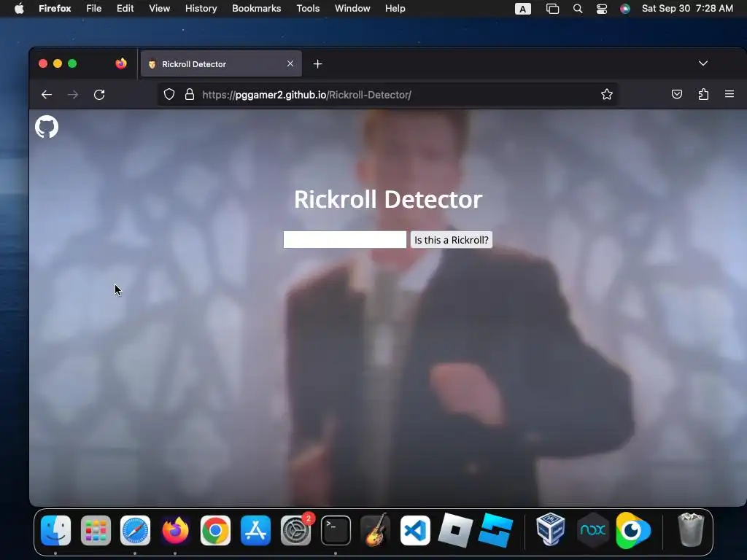Open the GitHub logo link on the page
The height and width of the screenshot is (560, 747).
coord(47,127)
